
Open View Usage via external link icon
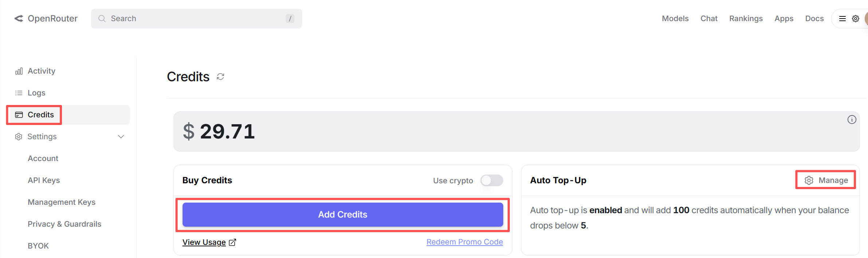(232, 242)
